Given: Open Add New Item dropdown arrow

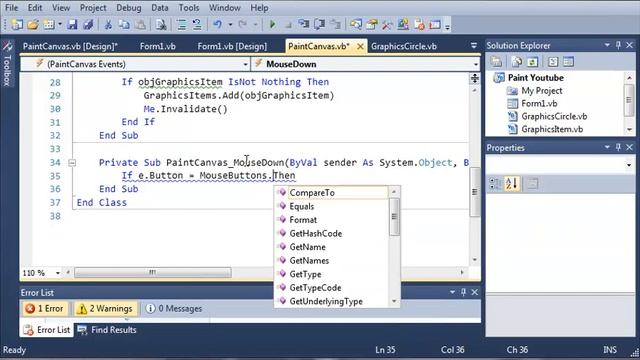Looking at the screenshot, I should (60, 25).
